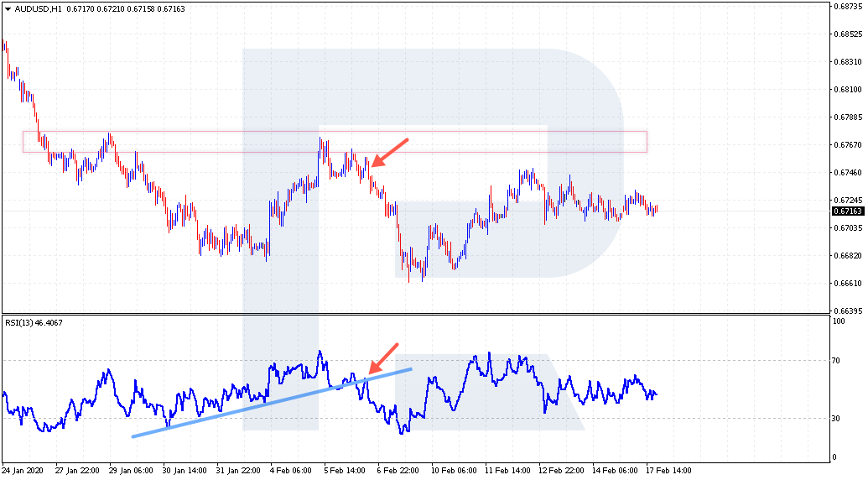The width and height of the screenshot is (868, 480).
Task: Click the 10 Feb 06:00 time label
Action: pos(454,471)
